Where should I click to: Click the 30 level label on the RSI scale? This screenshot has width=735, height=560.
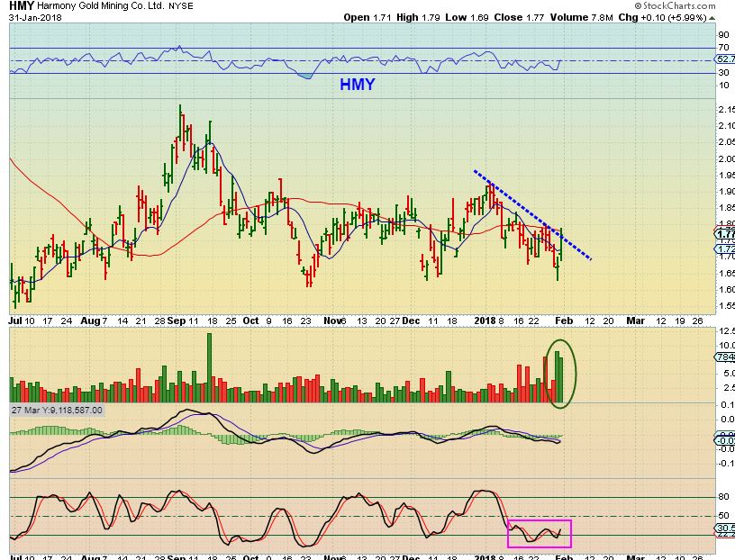coord(724,72)
